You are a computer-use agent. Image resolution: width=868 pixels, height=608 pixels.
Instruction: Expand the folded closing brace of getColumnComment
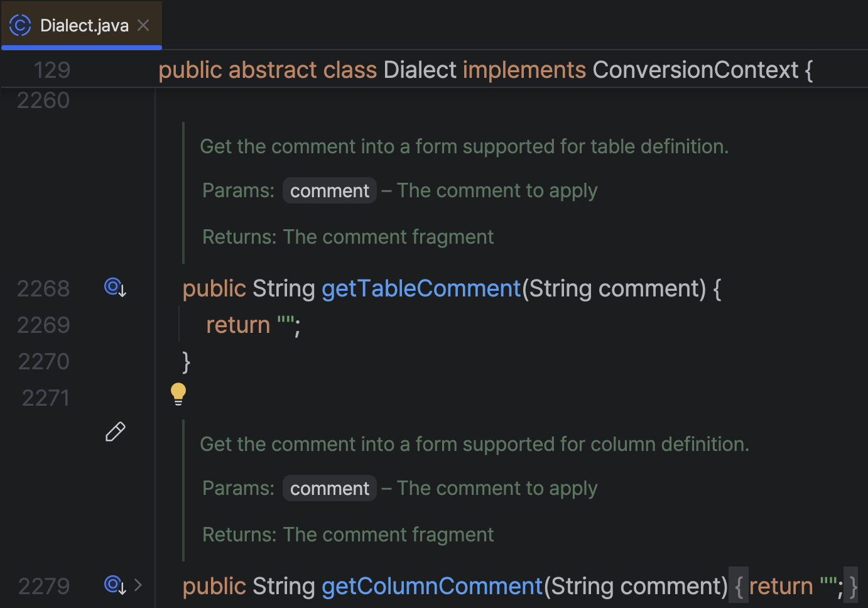pos(852,586)
